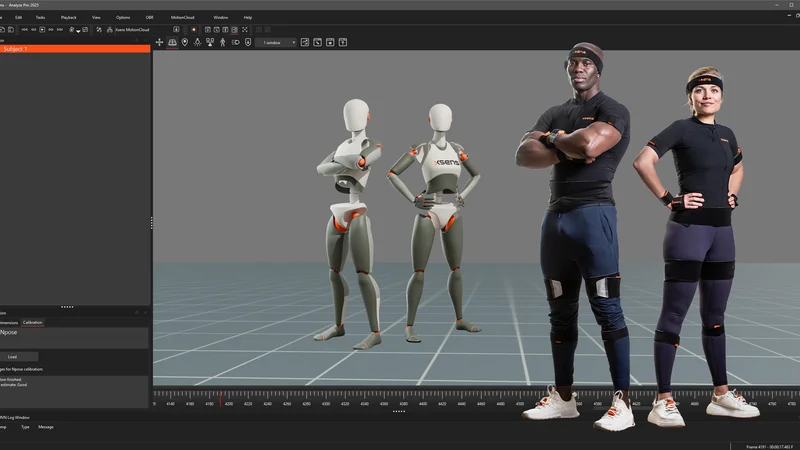The image size is (800, 450).
Task: Click the Load button
Action: pyautogui.click(x=12, y=357)
